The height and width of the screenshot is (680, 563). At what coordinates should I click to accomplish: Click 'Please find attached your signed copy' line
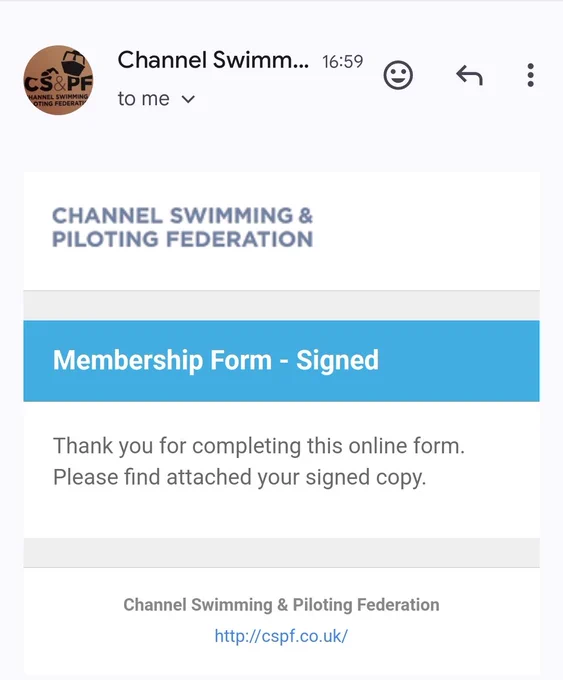[239, 477]
